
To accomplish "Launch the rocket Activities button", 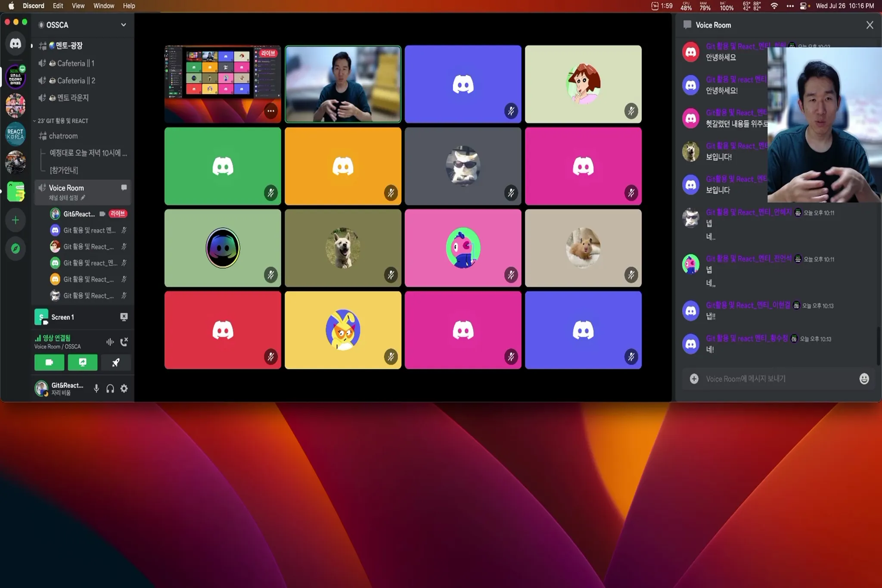I will [116, 362].
